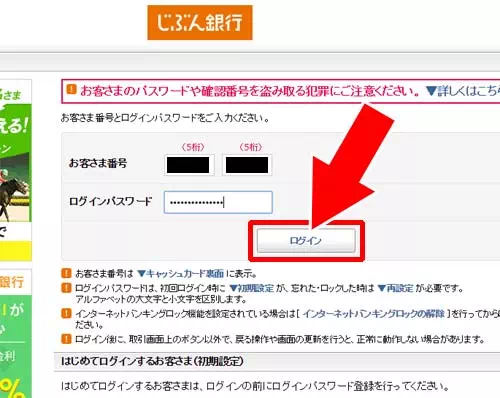Click the アルファベットの大文字と小文字を区別します text

coord(161,299)
